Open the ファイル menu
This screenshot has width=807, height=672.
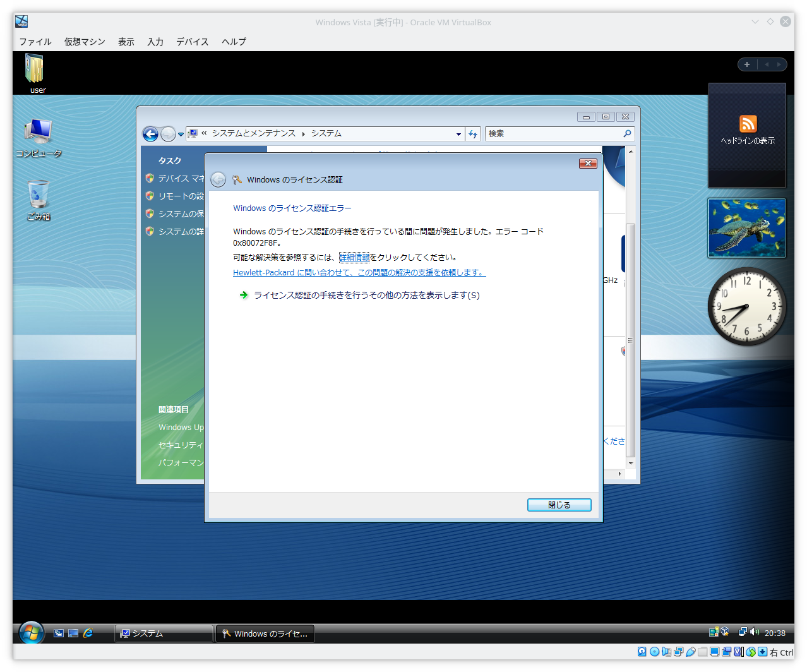coord(35,42)
